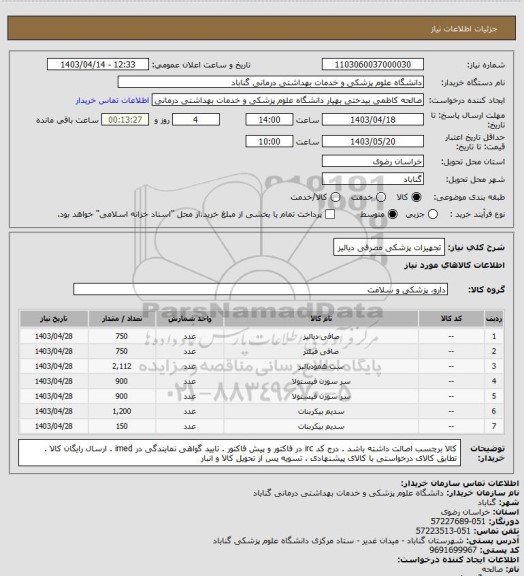Click quantity 2,112 in row 3
The image size is (524, 576).
122,366
